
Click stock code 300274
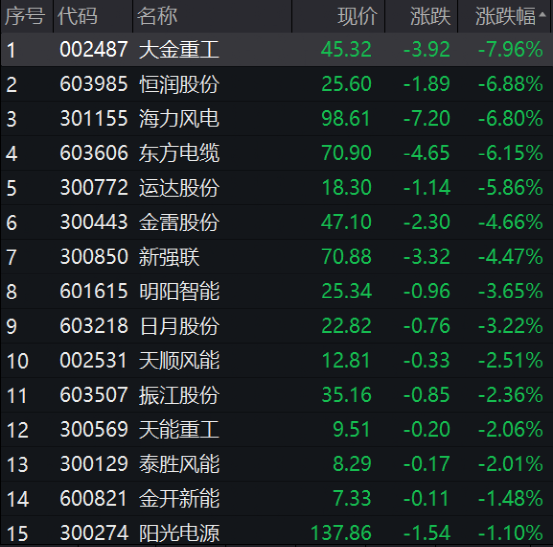point(93,533)
